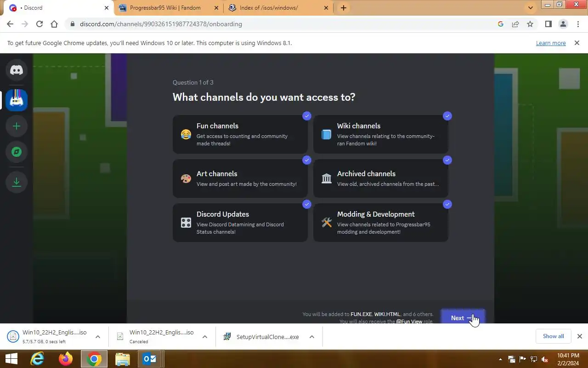
Task: Toggle Wiki channels option
Action: tap(381, 134)
